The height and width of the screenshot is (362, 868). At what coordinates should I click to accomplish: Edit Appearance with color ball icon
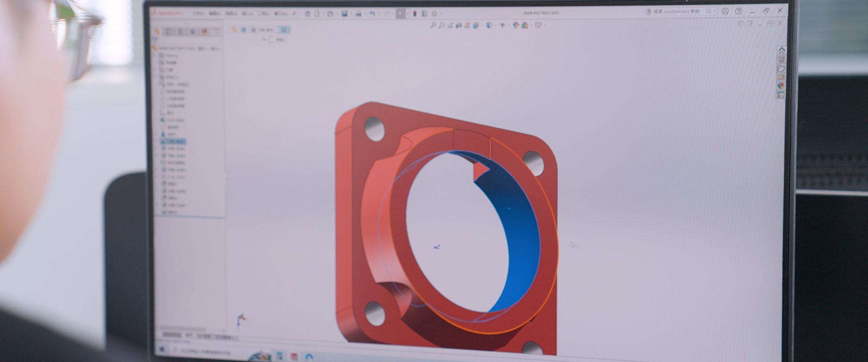(516, 25)
